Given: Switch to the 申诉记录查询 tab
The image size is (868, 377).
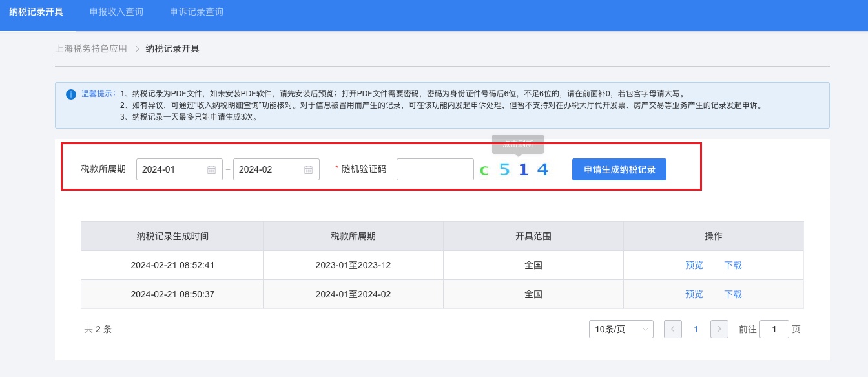Looking at the screenshot, I should 196,12.
